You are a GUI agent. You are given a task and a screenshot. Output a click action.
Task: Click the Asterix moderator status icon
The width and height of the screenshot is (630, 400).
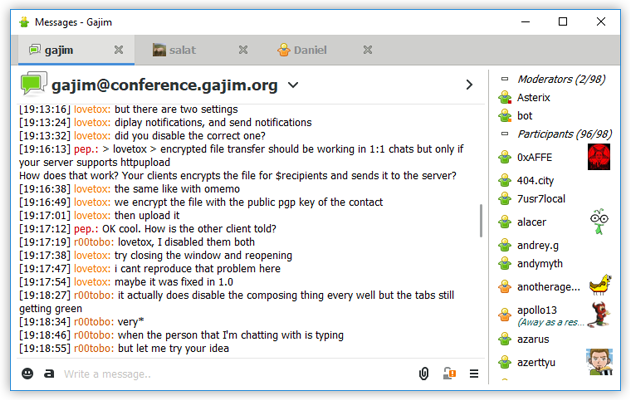(505, 98)
